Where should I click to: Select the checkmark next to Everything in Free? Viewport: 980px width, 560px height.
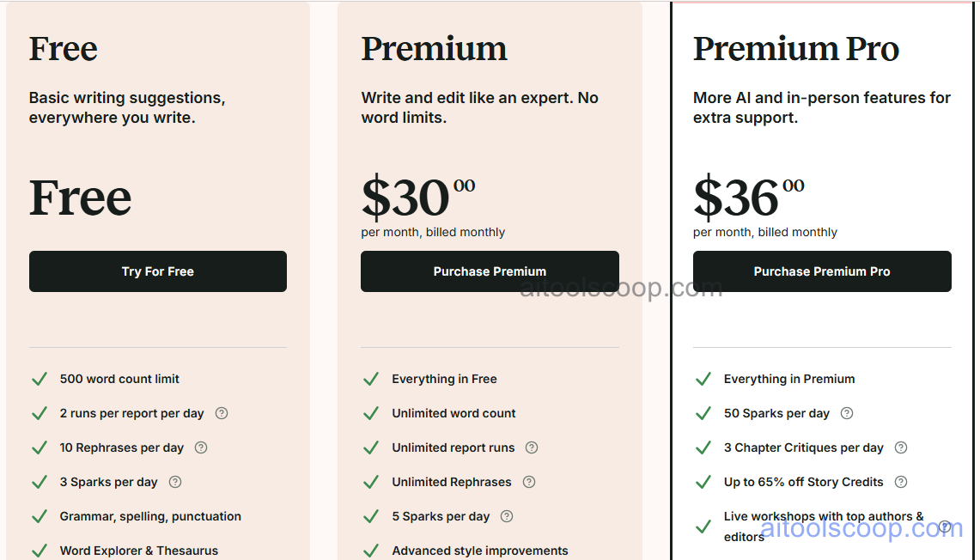[371, 379]
